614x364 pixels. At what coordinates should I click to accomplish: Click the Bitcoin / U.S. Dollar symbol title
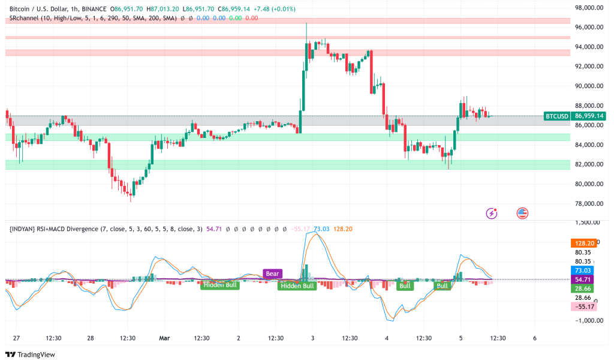(x=58, y=8)
